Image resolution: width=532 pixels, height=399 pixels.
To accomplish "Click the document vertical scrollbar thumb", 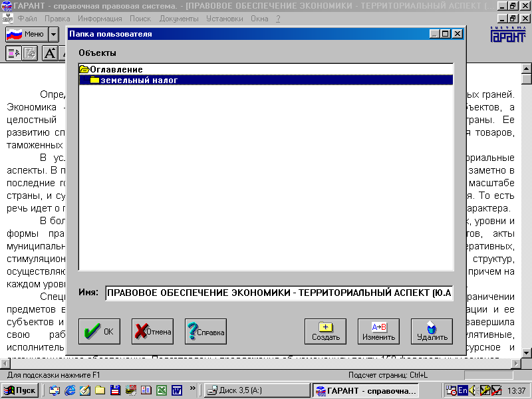I will [x=526, y=79].
